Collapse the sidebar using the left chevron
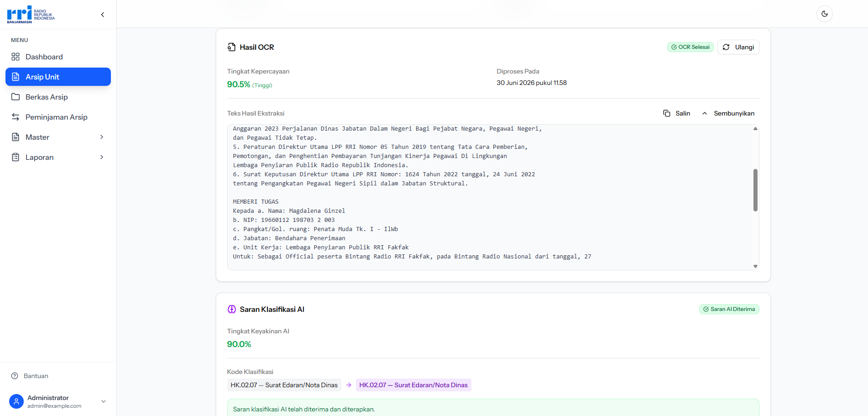The image size is (868, 416). (x=103, y=15)
